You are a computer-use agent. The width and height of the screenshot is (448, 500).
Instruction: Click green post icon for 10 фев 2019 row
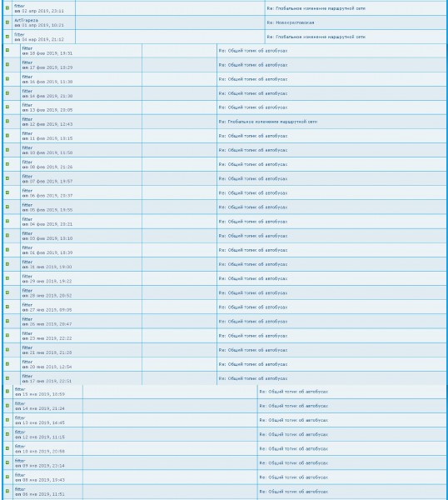(7, 150)
